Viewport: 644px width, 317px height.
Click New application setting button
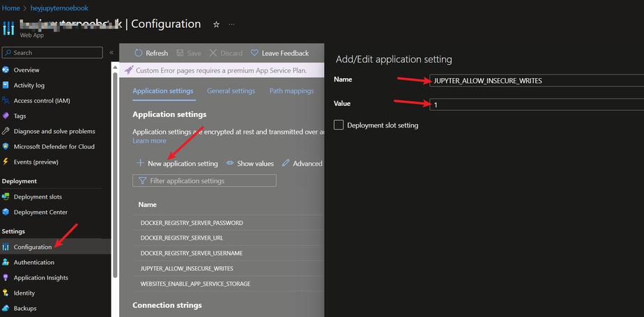coord(177,164)
